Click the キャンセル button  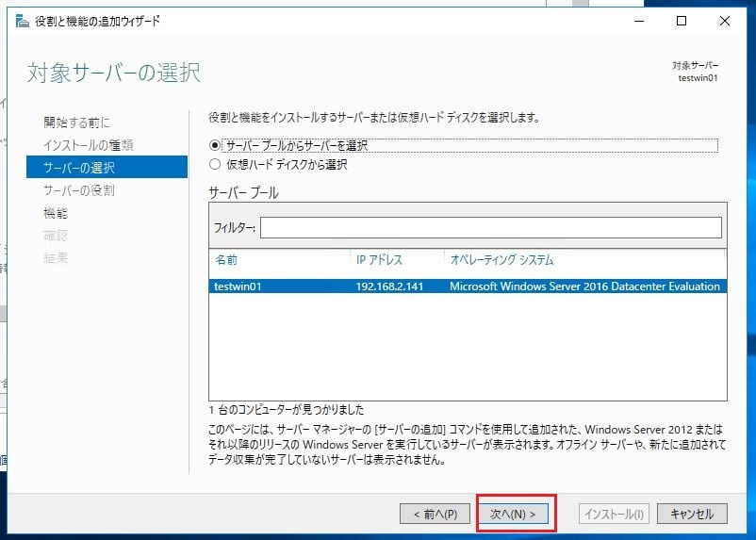click(x=692, y=514)
